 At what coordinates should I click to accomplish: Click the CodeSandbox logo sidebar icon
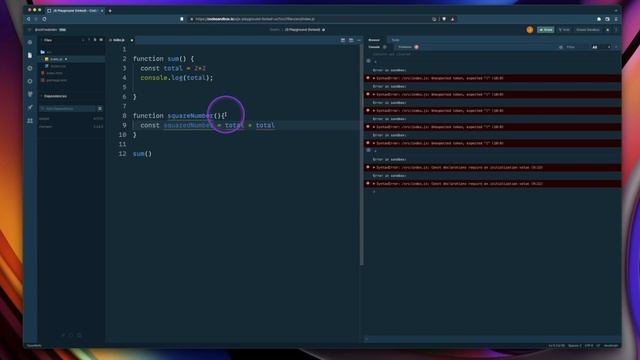click(x=30, y=42)
